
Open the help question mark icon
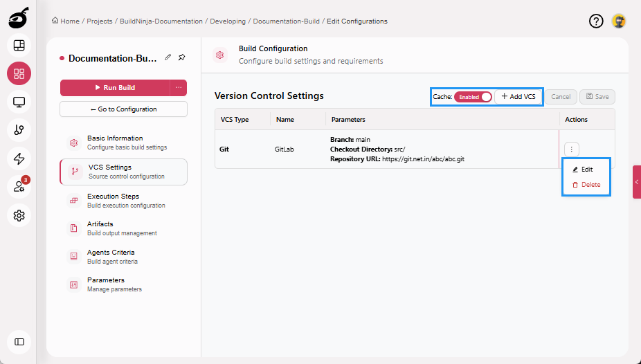point(596,21)
